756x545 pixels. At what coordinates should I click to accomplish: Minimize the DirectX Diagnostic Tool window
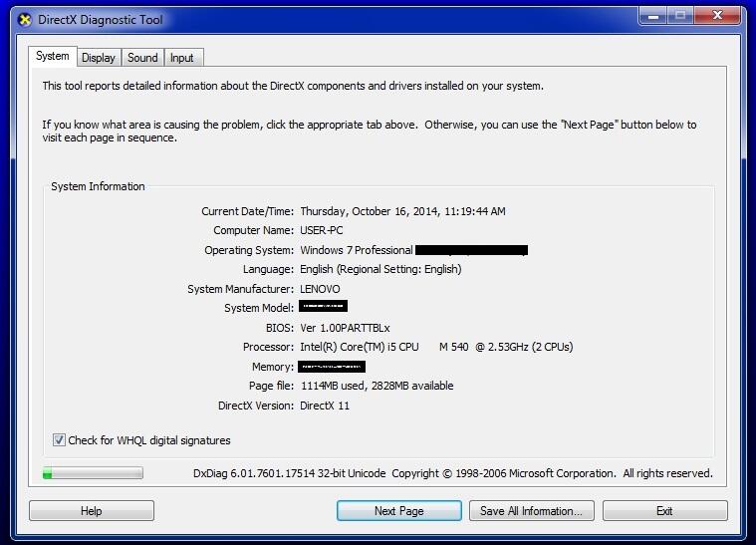[x=653, y=16]
